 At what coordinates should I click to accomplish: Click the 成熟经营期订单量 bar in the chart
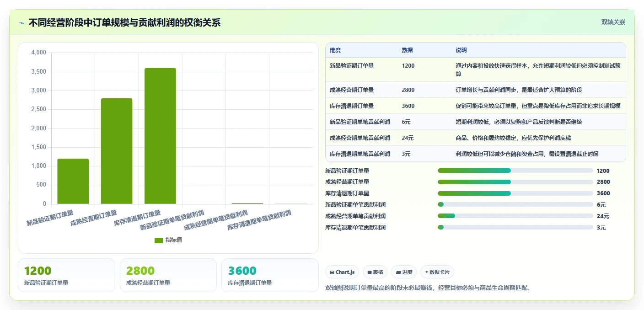click(117, 151)
